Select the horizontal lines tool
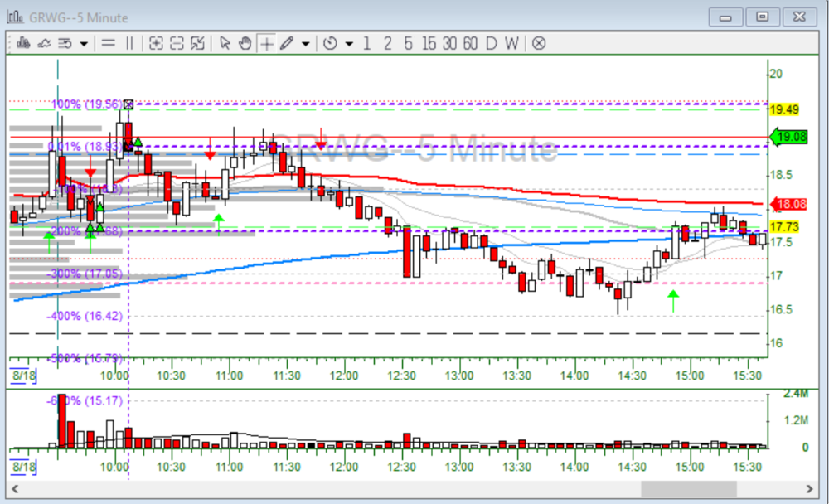The image size is (829, 504). click(x=108, y=44)
